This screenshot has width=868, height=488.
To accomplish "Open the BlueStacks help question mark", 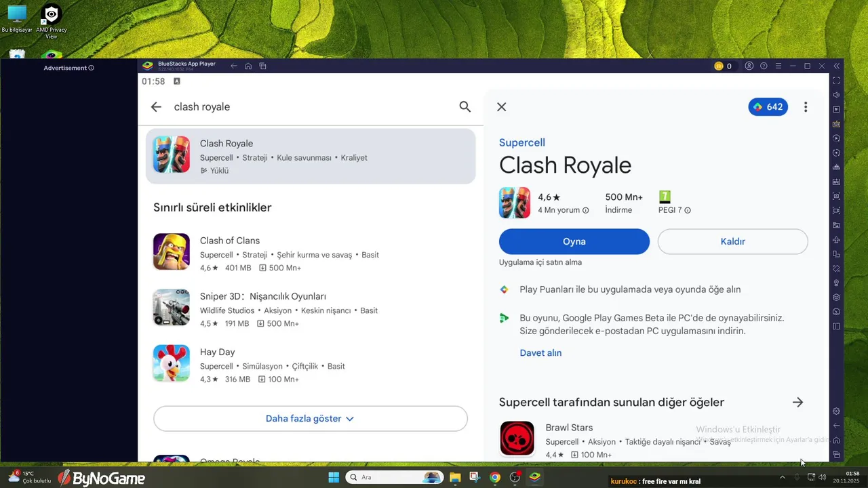I will click(x=764, y=66).
